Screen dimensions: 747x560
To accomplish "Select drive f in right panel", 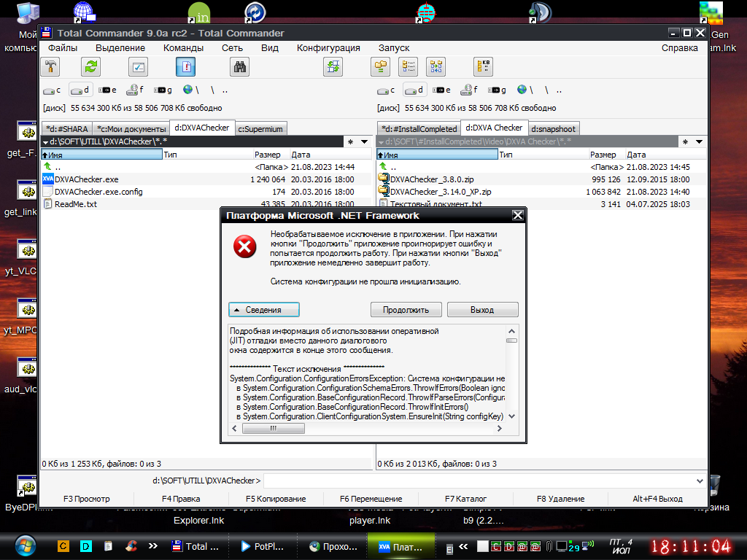I will (469, 90).
